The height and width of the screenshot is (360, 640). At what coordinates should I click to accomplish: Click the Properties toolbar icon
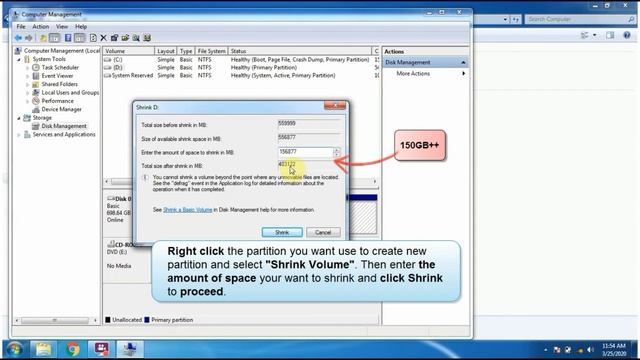point(114,38)
